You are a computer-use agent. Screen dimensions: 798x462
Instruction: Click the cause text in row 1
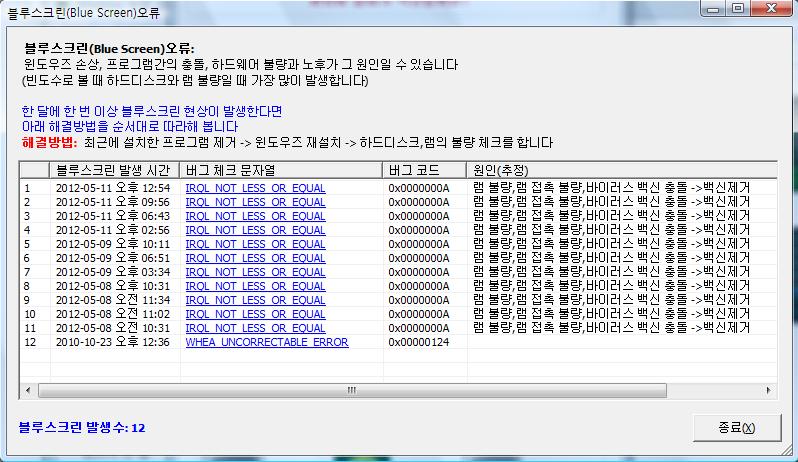611,188
